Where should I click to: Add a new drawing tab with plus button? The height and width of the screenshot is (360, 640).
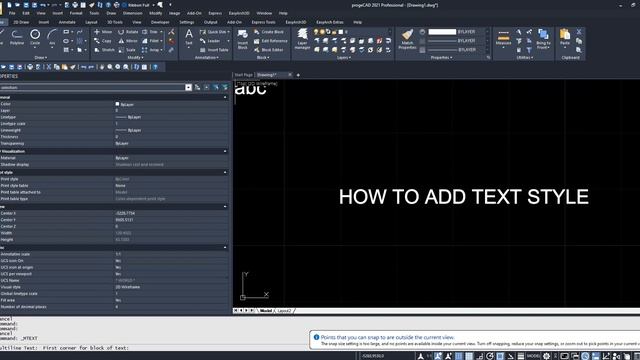298,75
